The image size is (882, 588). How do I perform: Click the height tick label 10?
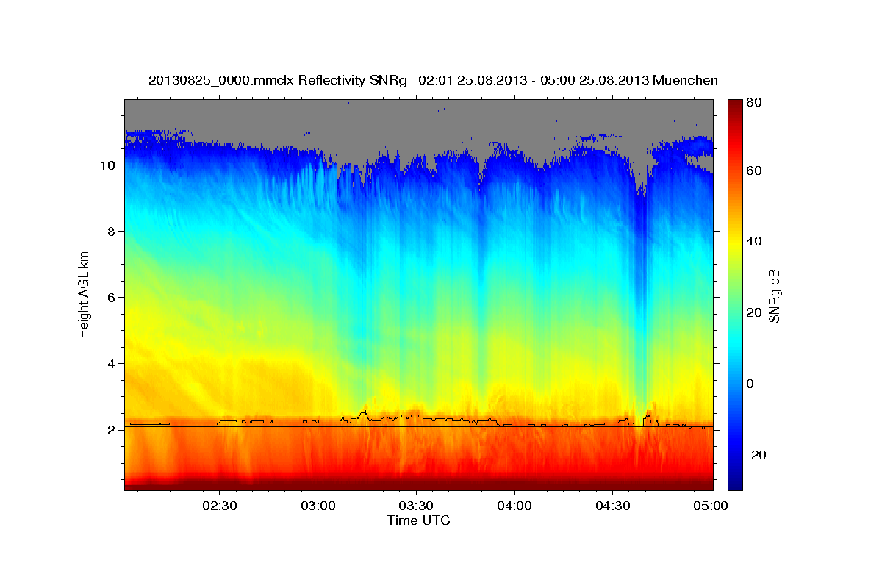pos(108,165)
